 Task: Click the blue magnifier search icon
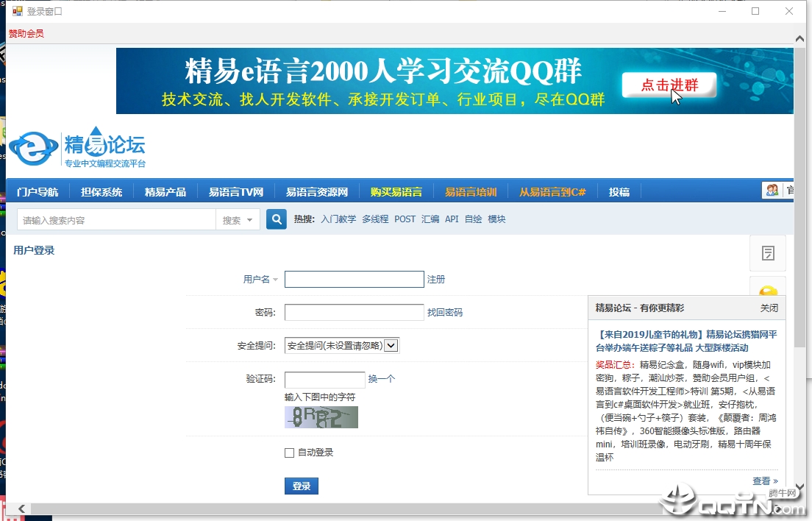[x=276, y=219]
